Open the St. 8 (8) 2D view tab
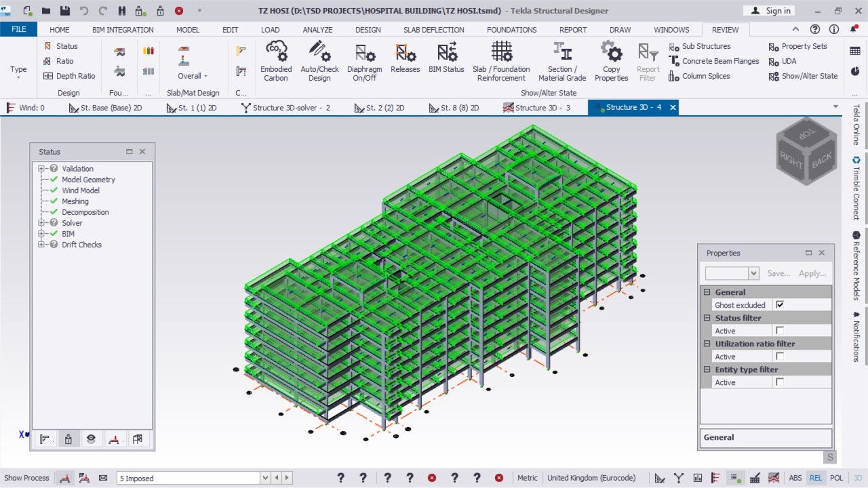 [454, 108]
